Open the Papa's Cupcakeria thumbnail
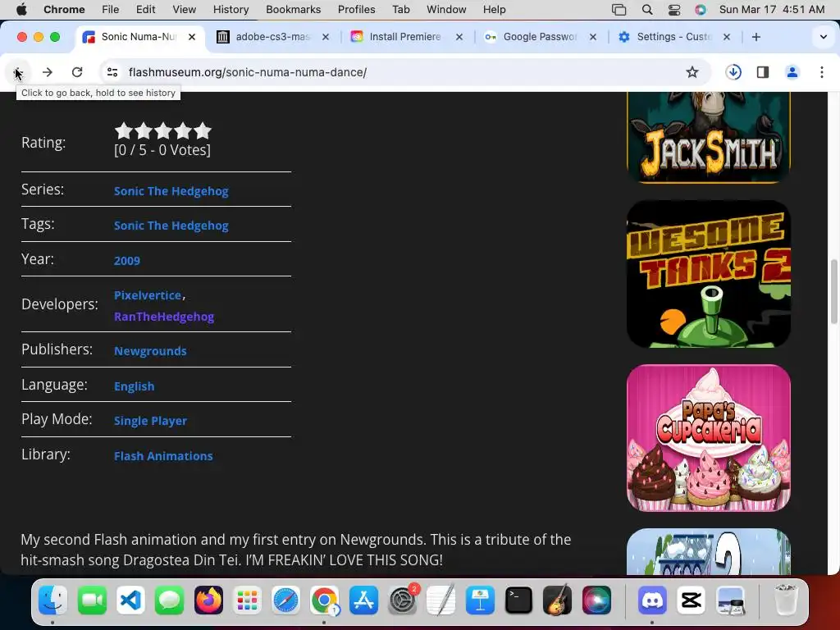 [x=709, y=438]
